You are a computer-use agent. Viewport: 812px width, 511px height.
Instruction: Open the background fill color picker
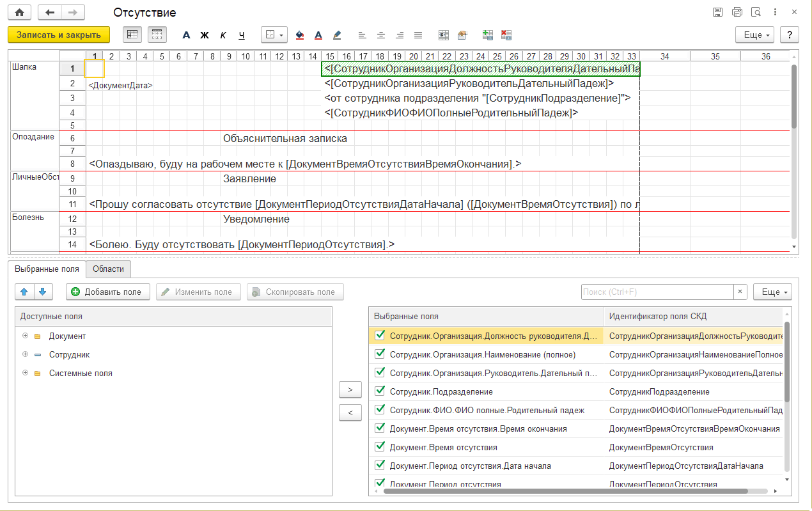pyautogui.click(x=300, y=35)
